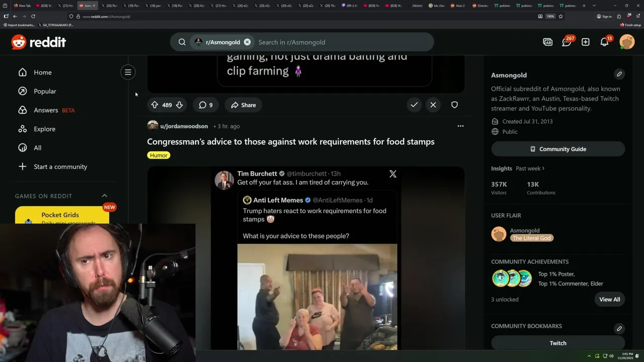Open the Community Guide button
The image size is (644, 362).
tap(558, 149)
